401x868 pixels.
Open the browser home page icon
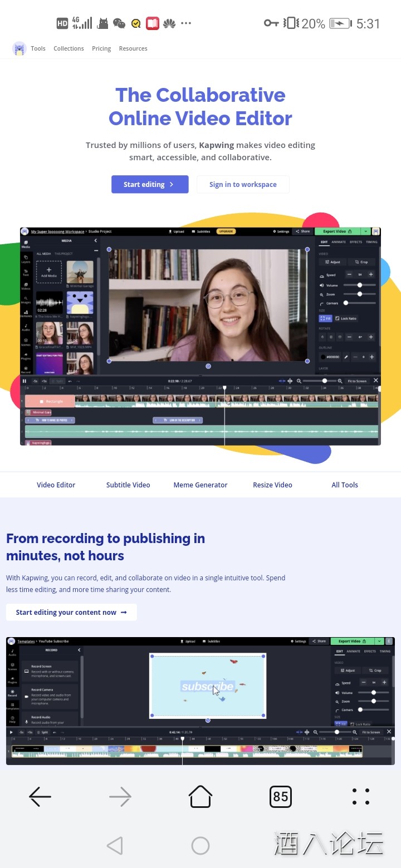tap(200, 797)
